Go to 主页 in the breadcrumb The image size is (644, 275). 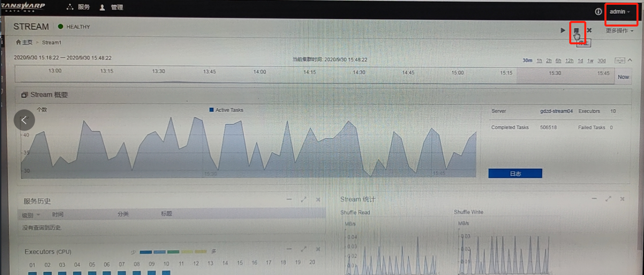[x=24, y=42]
